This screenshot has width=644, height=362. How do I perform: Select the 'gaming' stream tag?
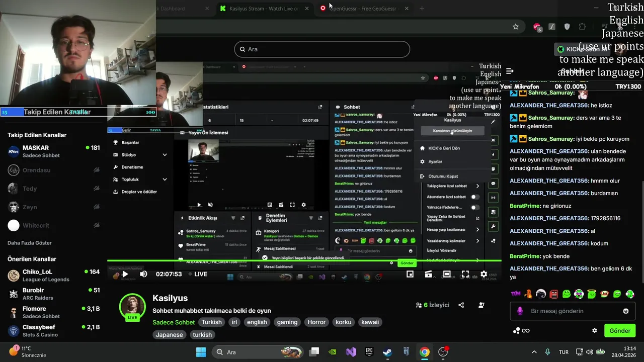coord(287,322)
